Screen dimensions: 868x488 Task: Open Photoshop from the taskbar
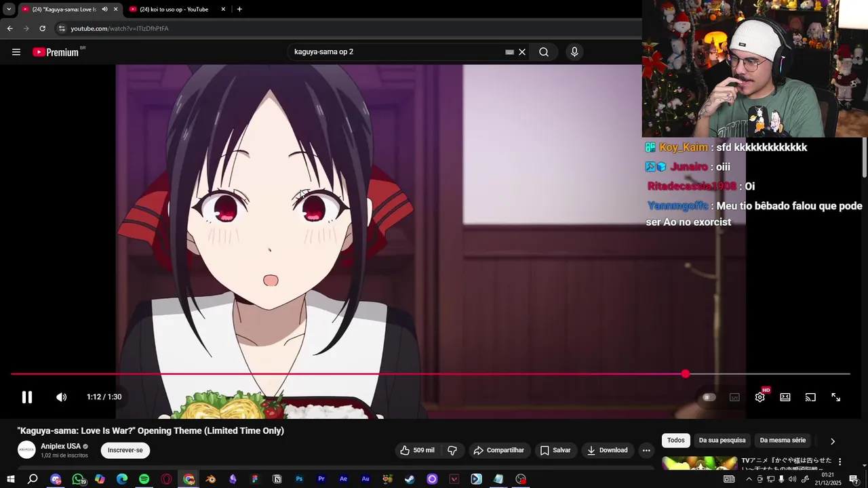click(299, 479)
